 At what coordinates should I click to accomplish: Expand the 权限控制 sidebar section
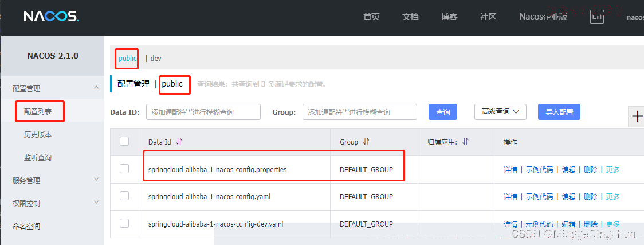coord(96,202)
